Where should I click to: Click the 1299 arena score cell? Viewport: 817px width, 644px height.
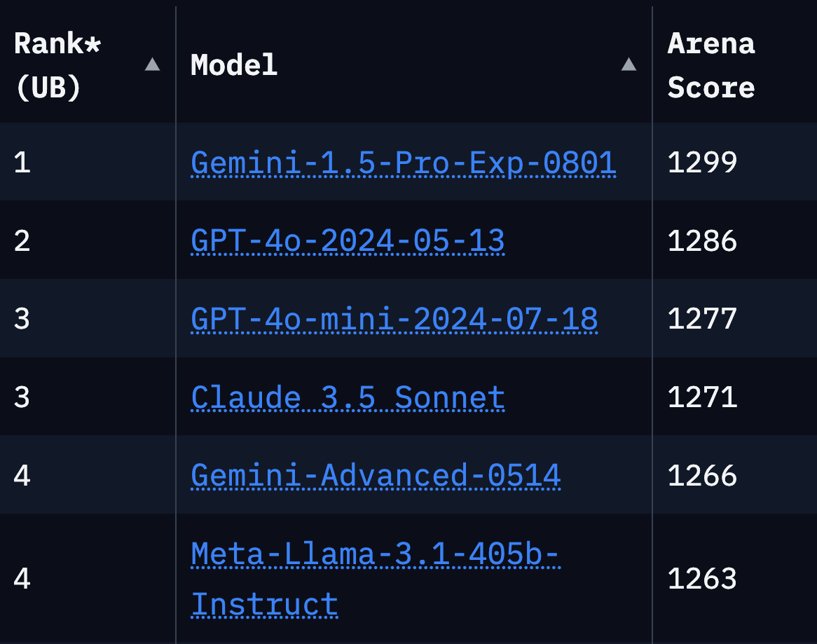702,163
